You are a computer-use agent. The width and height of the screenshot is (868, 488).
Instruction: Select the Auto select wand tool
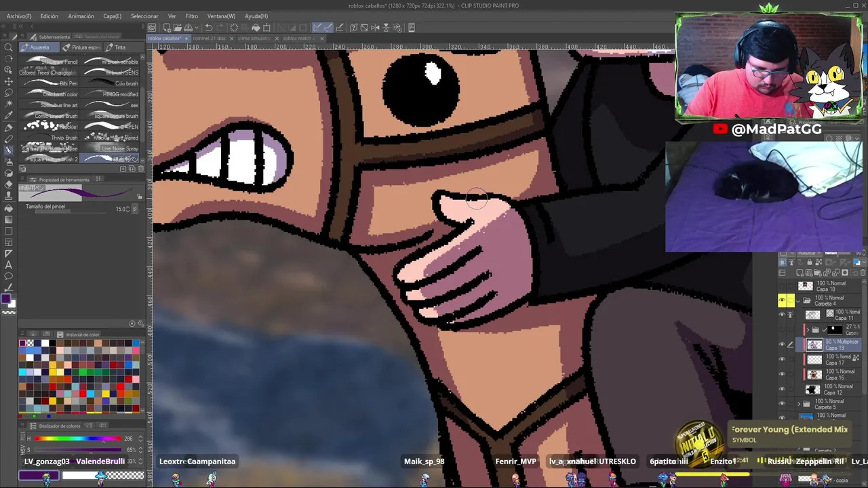click(x=9, y=104)
